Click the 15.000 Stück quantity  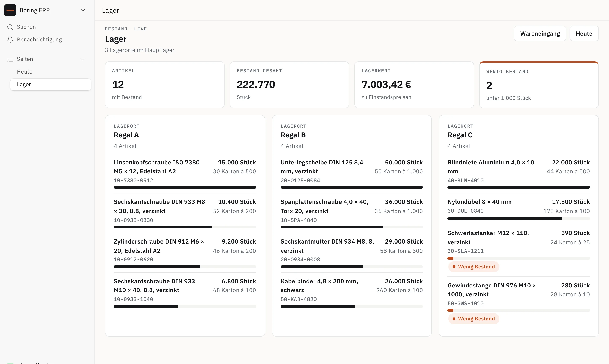pyautogui.click(x=237, y=162)
